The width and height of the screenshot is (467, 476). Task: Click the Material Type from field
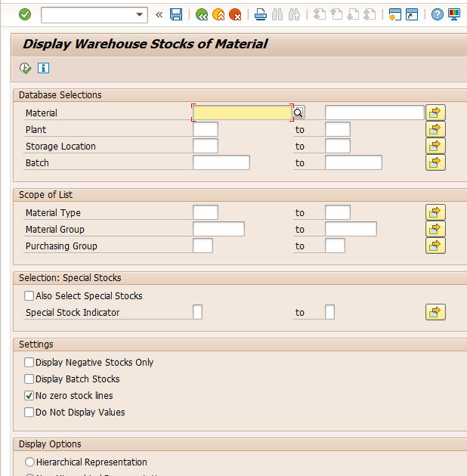(206, 212)
